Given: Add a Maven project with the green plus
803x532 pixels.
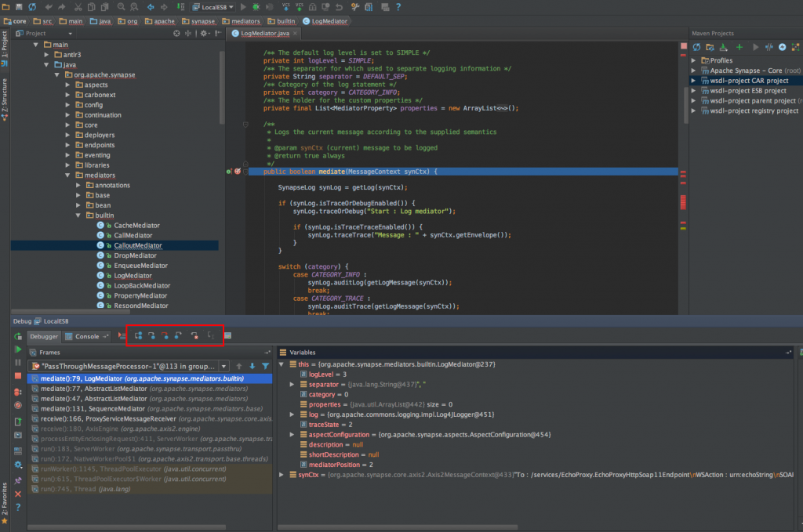Looking at the screenshot, I should tap(739, 47).
